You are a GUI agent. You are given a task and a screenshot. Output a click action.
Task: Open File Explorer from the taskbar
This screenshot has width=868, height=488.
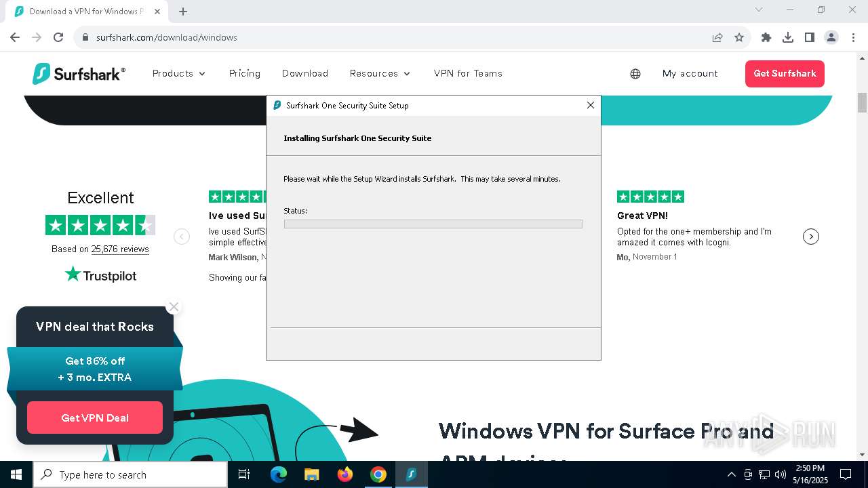point(312,474)
